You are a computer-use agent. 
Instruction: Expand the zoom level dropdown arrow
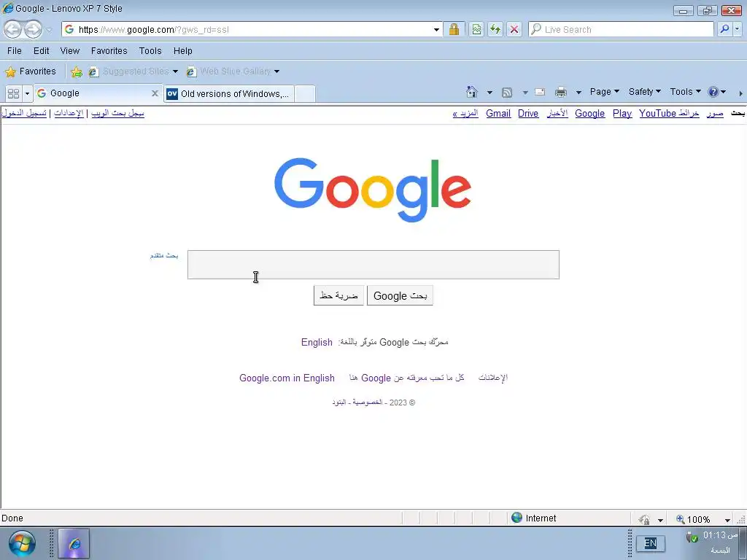727,520
